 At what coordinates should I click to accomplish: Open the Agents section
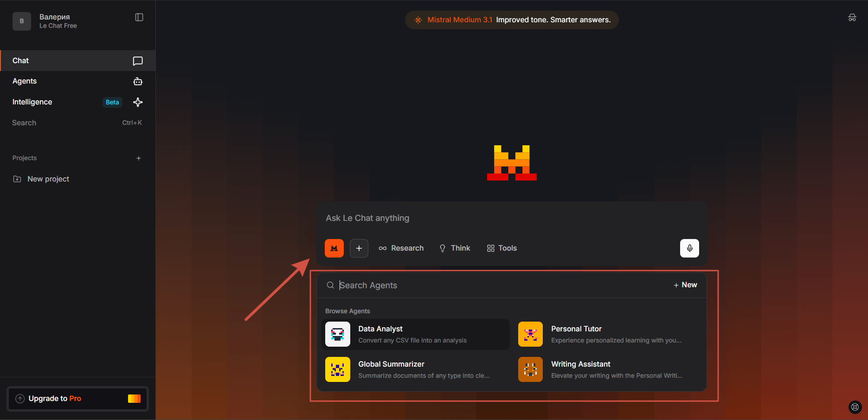point(78,81)
